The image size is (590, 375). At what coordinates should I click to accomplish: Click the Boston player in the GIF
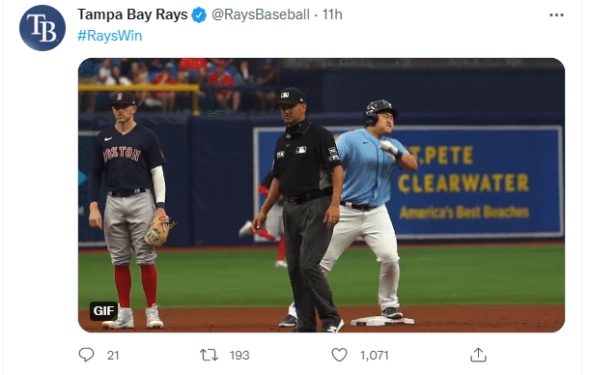click(x=129, y=210)
